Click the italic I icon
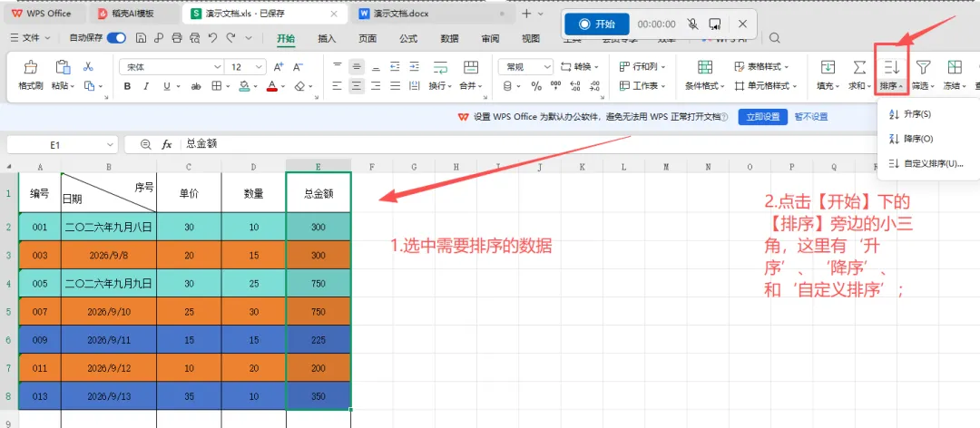 [146, 86]
